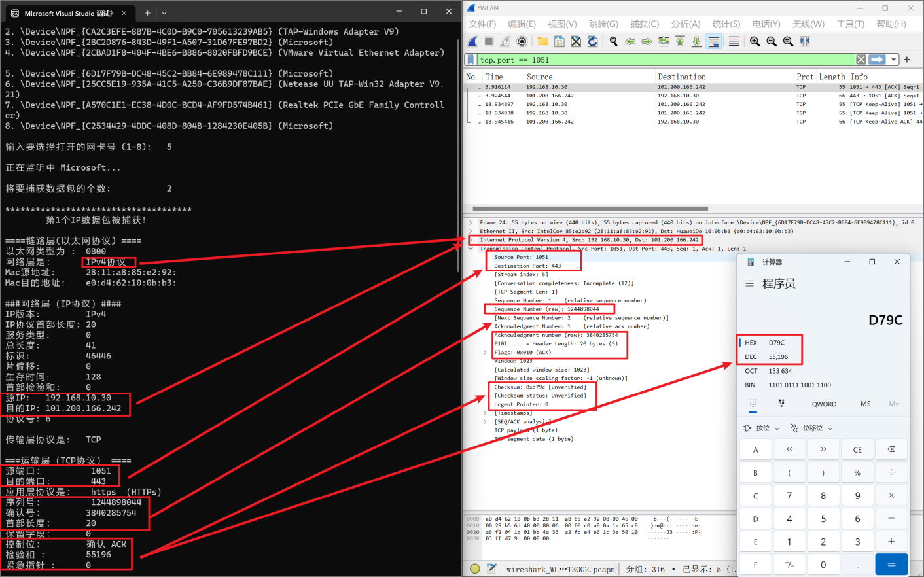Image resolution: width=924 pixels, height=577 pixels.
Task: Open the 位移位 bit shift dropdown
Action: [x=812, y=428]
